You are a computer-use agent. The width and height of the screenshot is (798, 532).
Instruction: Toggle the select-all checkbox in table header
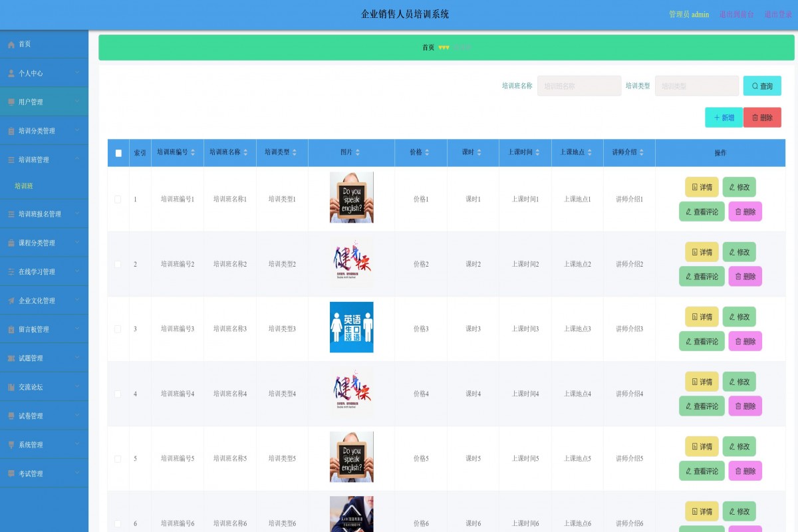pos(118,153)
